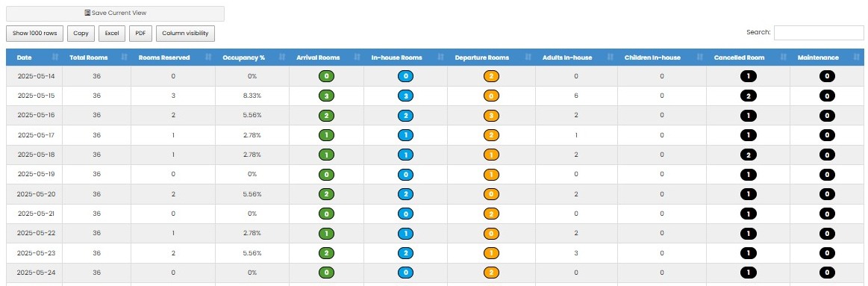Click orange departure badge for 2025-05-21
The image size is (868, 286).
coord(491,214)
